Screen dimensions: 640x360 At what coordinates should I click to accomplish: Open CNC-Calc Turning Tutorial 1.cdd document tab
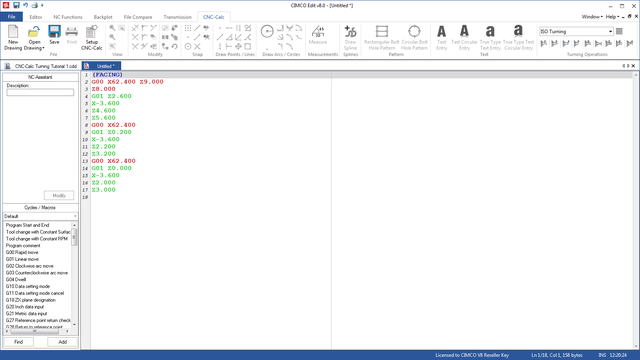40,66
